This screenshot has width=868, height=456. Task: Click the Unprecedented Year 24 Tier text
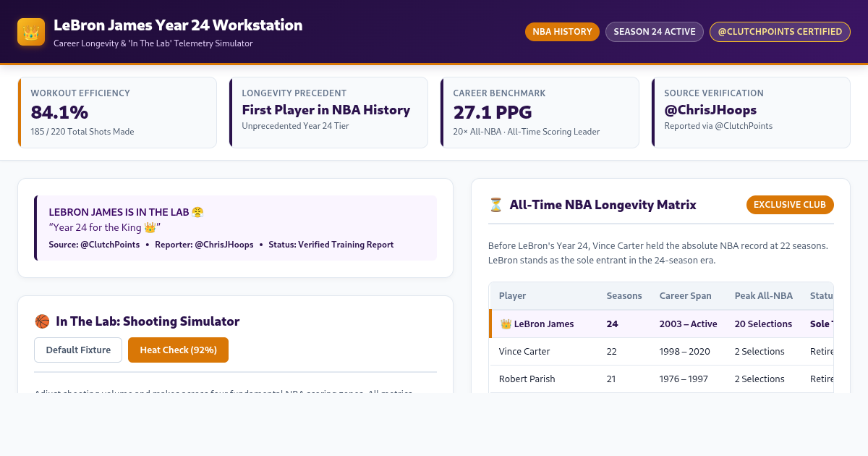295,126
